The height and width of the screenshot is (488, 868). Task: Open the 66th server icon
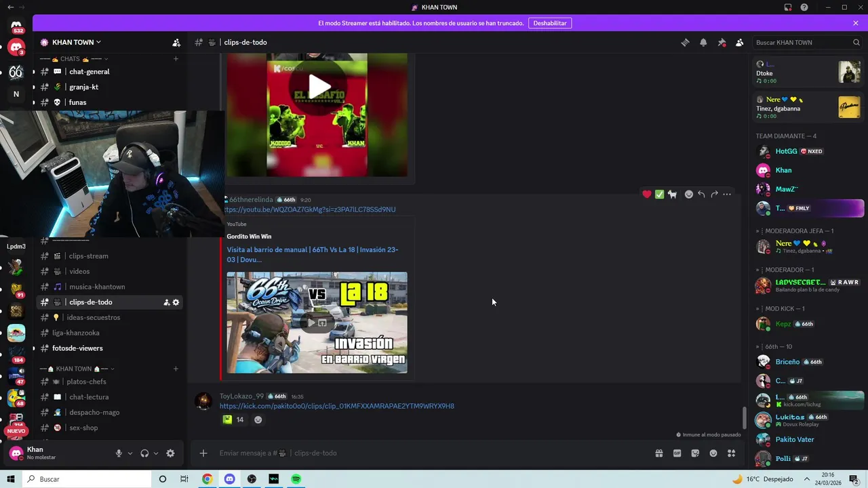(x=16, y=72)
